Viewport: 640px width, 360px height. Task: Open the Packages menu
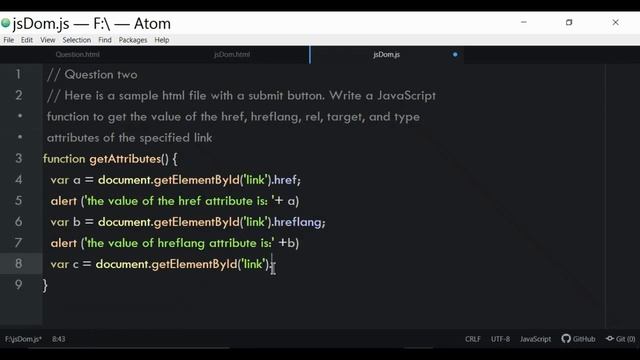(x=133, y=40)
